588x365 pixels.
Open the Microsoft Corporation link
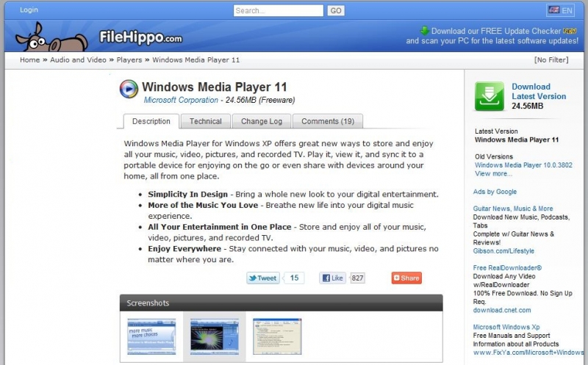pyautogui.click(x=181, y=100)
